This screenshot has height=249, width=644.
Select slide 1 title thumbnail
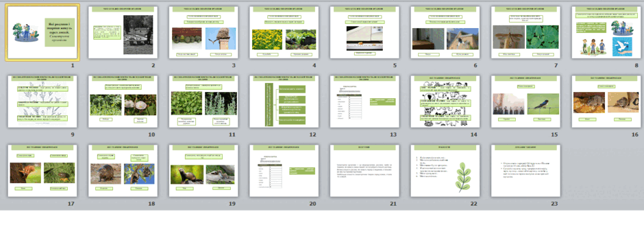click(x=42, y=32)
